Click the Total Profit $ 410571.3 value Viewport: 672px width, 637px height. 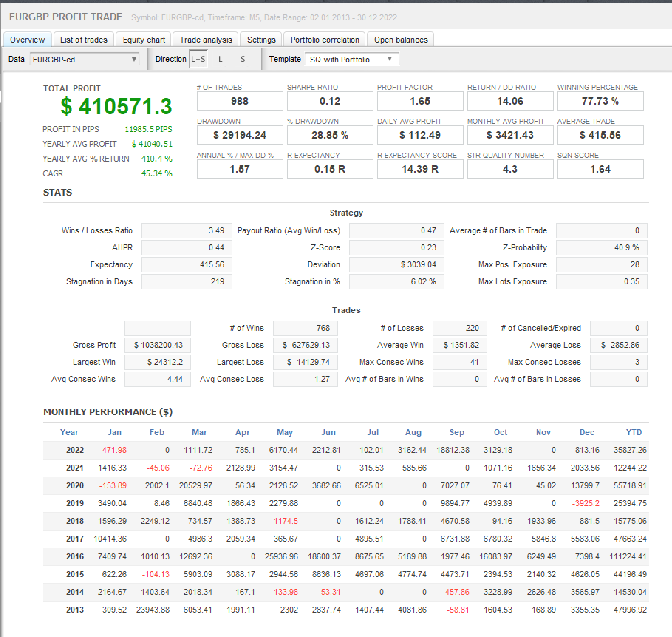116,106
